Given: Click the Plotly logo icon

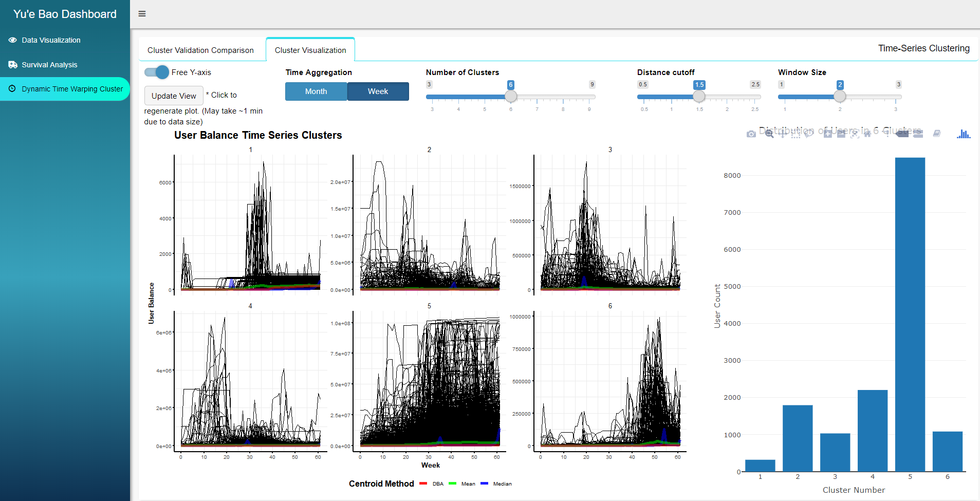Looking at the screenshot, I should 964,134.
